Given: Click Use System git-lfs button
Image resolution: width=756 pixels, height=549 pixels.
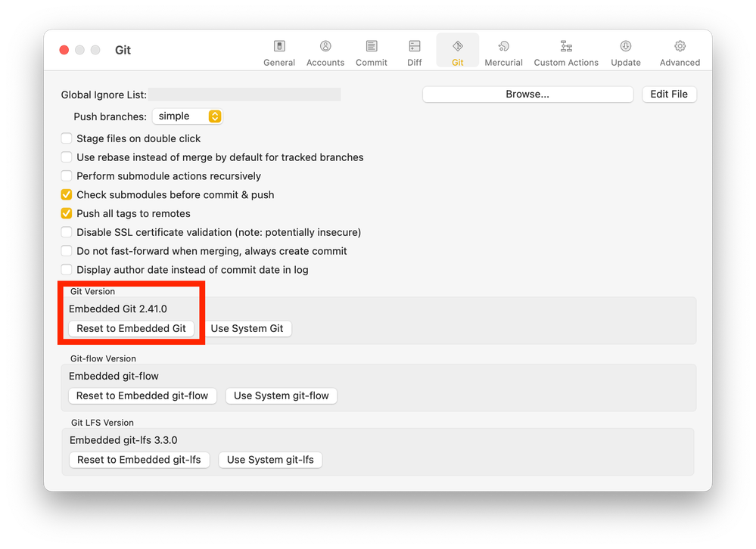Looking at the screenshot, I should tap(270, 460).
